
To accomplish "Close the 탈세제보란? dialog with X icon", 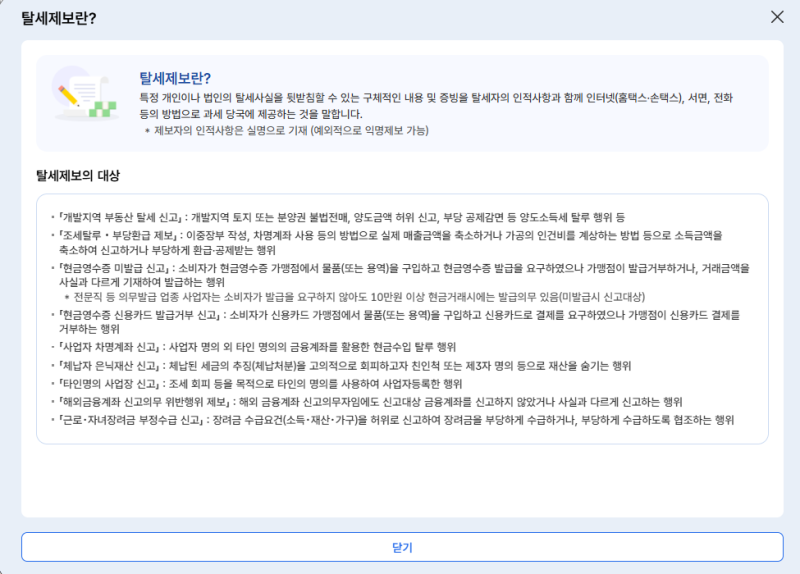I will [777, 17].
